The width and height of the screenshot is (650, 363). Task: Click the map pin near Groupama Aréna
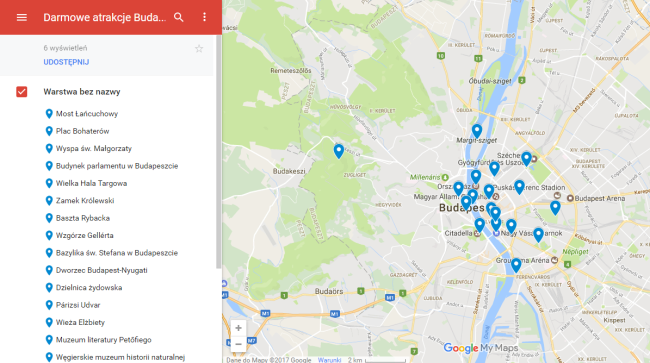516,265
